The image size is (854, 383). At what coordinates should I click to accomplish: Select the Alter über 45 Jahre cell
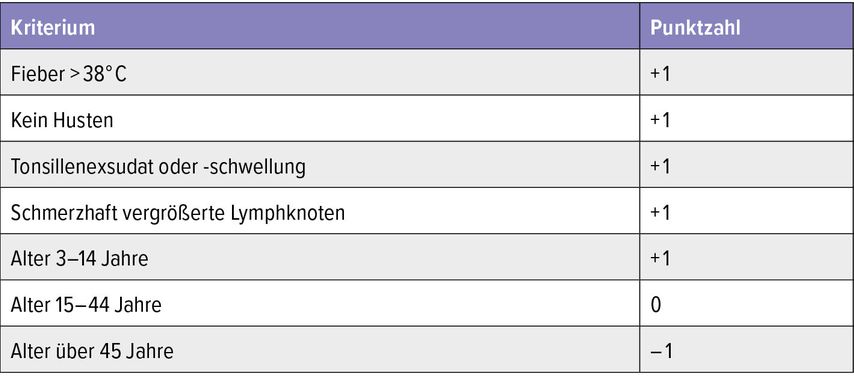320,350
